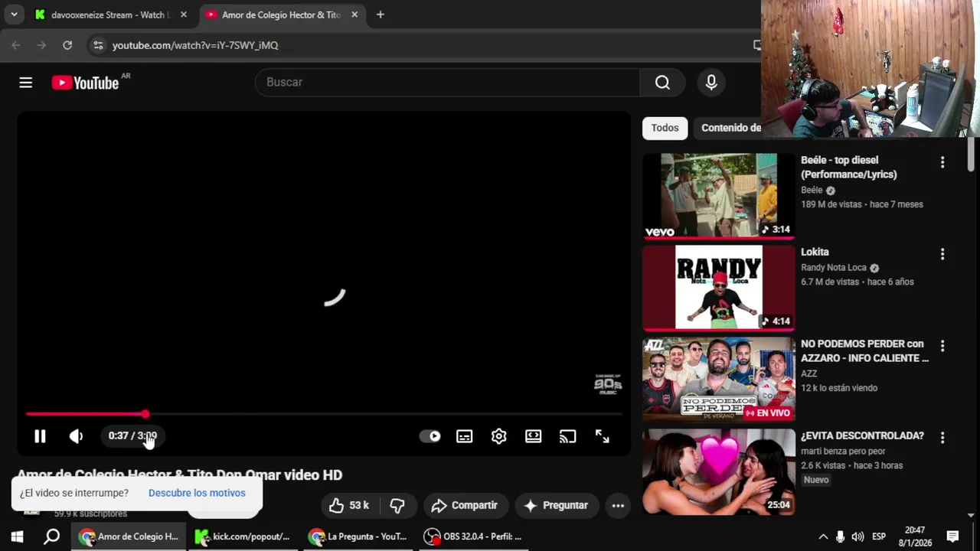
Task: Open the tab search dropdown arrow
Action: [14, 15]
